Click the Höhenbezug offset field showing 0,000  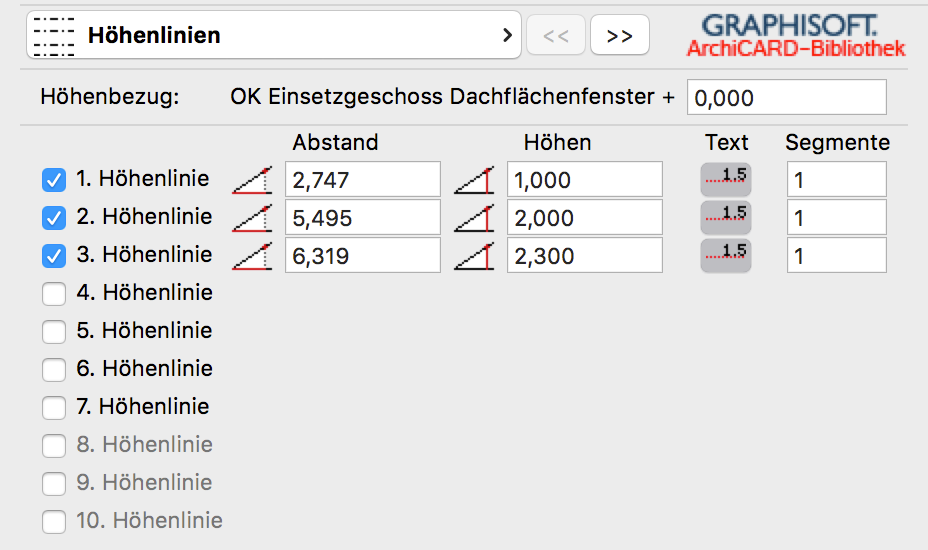click(786, 98)
